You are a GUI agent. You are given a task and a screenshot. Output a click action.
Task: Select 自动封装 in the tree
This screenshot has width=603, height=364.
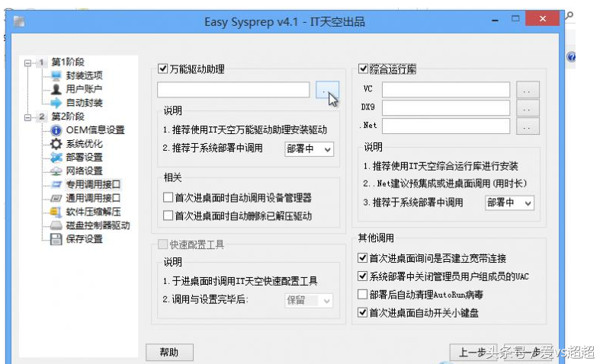[84, 103]
